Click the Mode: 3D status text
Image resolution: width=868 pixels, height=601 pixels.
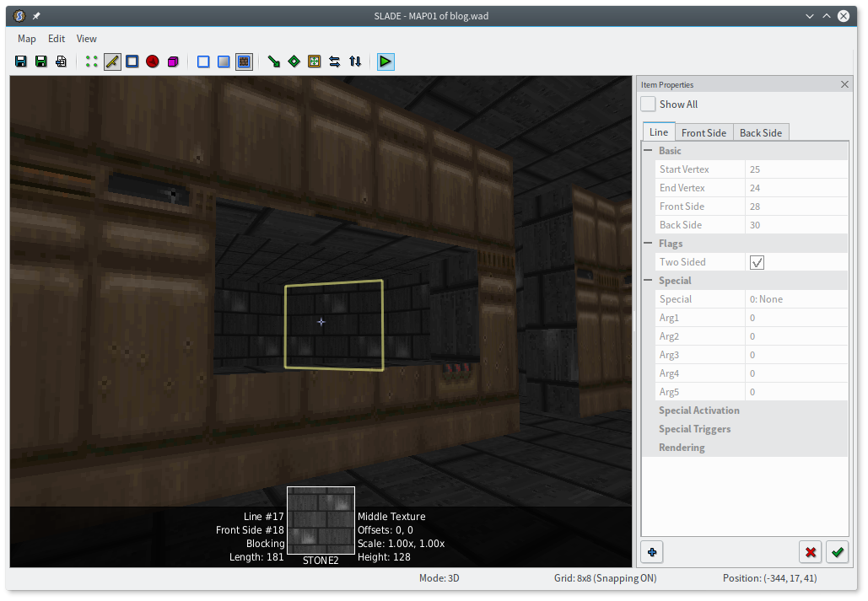439,578
